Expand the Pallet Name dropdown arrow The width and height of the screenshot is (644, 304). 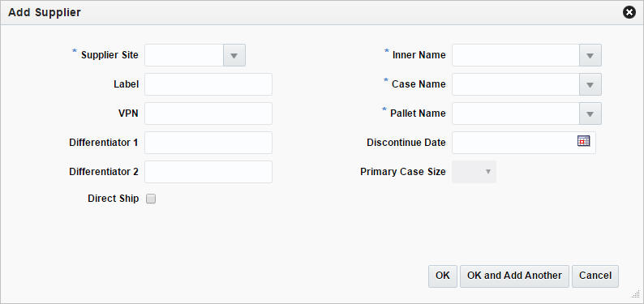pos(590,113)
